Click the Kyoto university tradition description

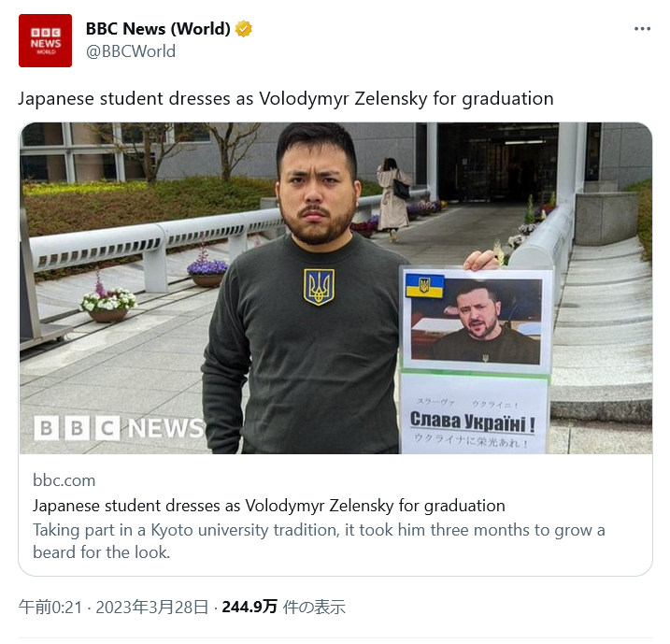point(319,540)
